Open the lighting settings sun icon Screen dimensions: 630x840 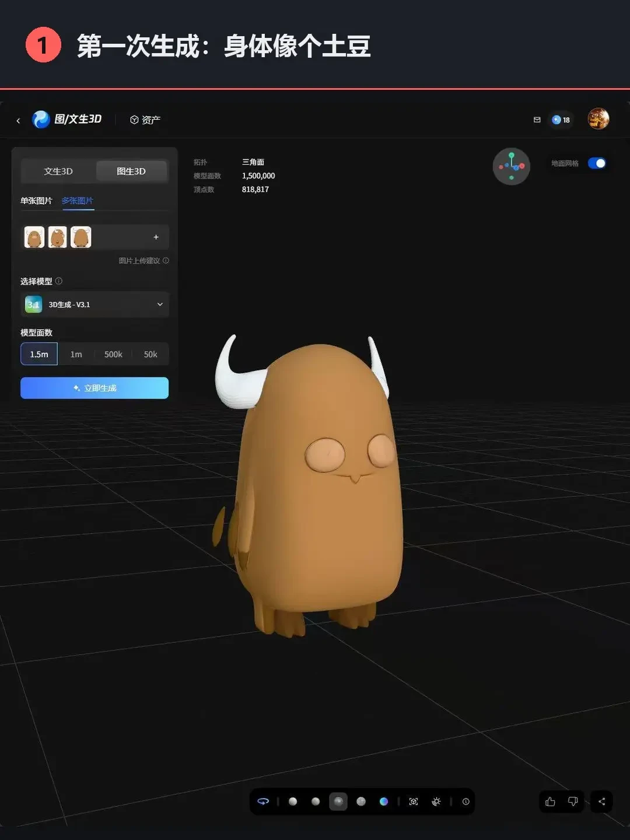(x=436, y=801)
